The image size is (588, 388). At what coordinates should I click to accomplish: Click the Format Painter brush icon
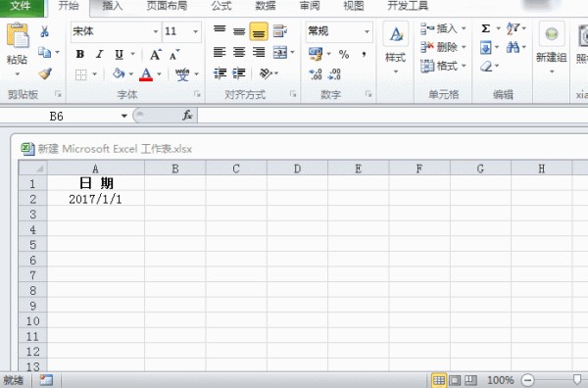45,73
